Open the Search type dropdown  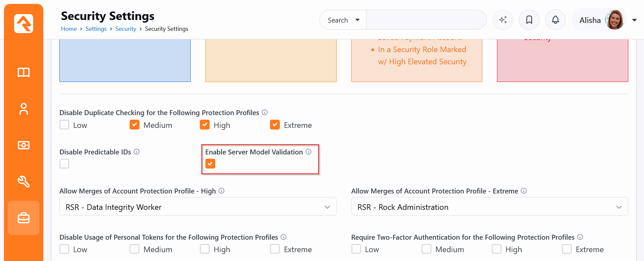click(343, 20)
